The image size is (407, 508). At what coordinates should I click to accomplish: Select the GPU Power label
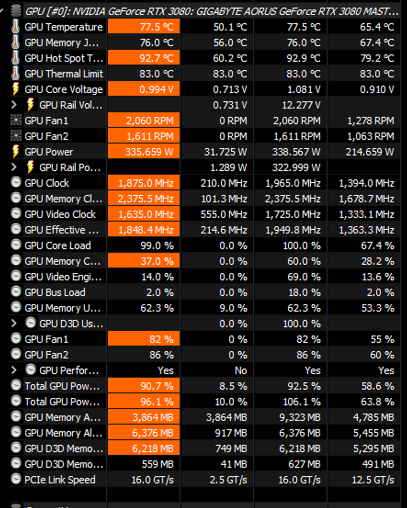tap(49, 152)
